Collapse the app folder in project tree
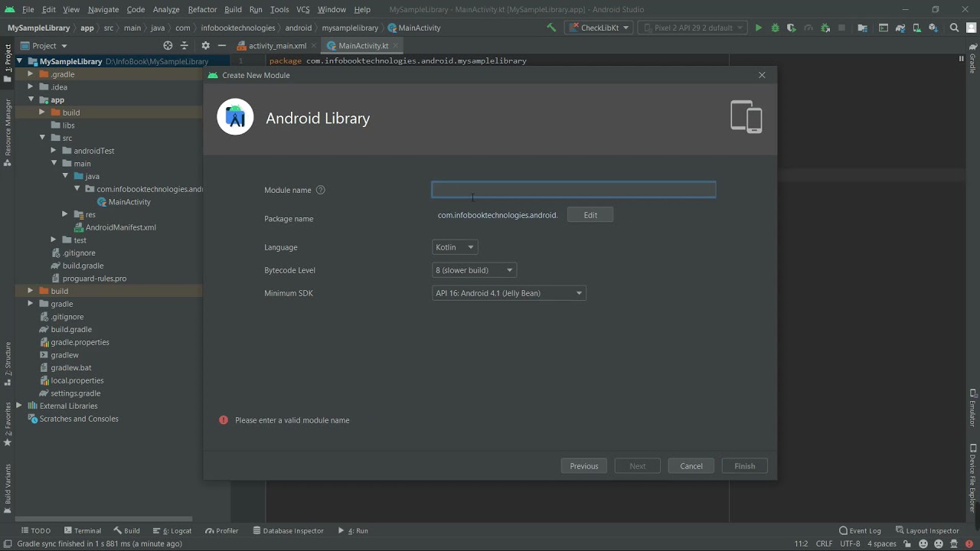This screenshot has width=980, height=551. pyautogui.click(x=31, y=99)
